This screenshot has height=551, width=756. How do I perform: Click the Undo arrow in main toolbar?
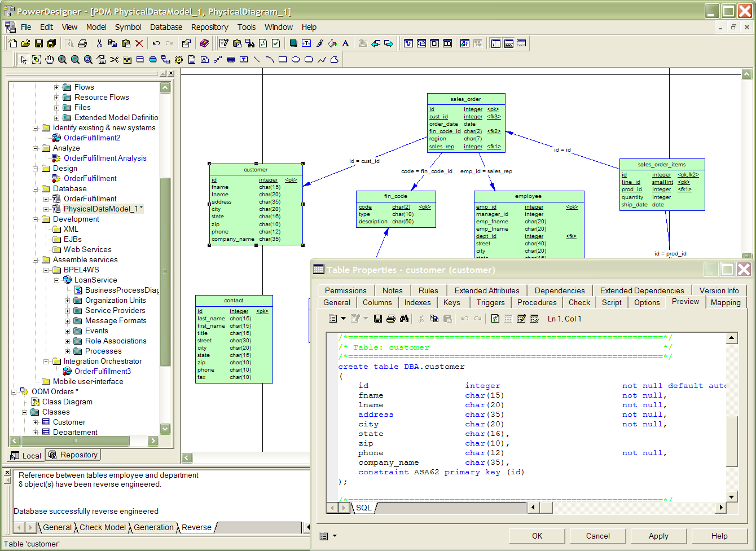click(156, 43)
